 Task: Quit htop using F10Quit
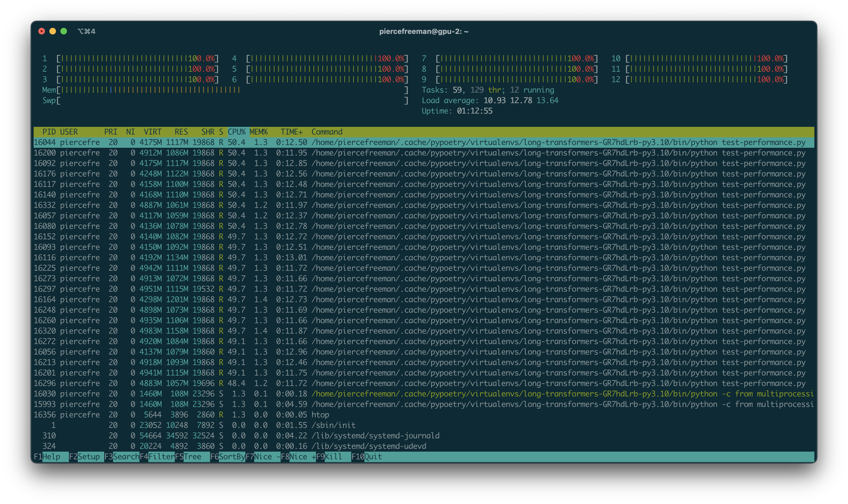coord(367,457)
